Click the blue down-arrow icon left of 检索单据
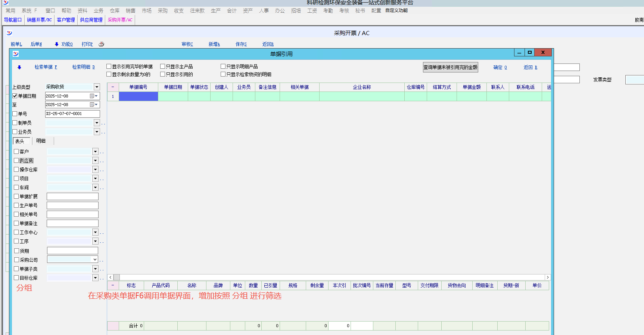Screen dimensions: 644x335 (x=19, y=68)
